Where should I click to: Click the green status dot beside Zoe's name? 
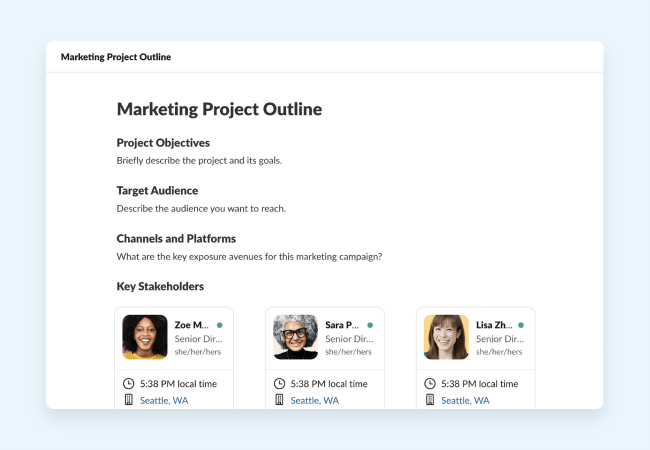click(219, 325)
